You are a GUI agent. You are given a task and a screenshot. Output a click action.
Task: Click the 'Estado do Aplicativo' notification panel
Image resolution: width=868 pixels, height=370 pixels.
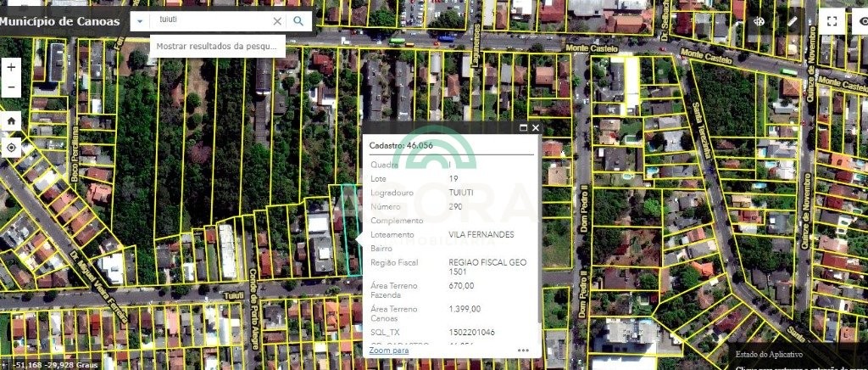[x=797, y=356]
